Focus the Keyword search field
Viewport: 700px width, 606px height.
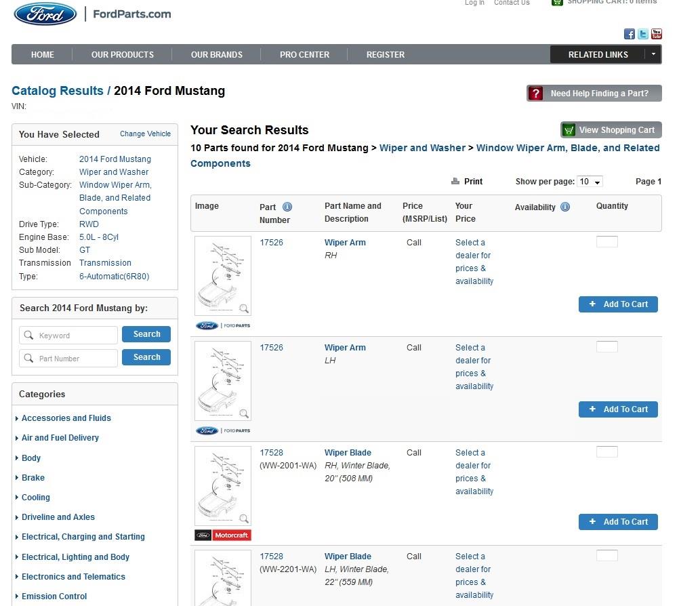coord(68,335)
